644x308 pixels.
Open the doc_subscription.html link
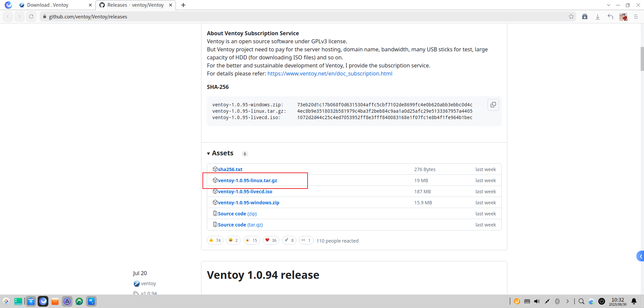click(330, 73)
